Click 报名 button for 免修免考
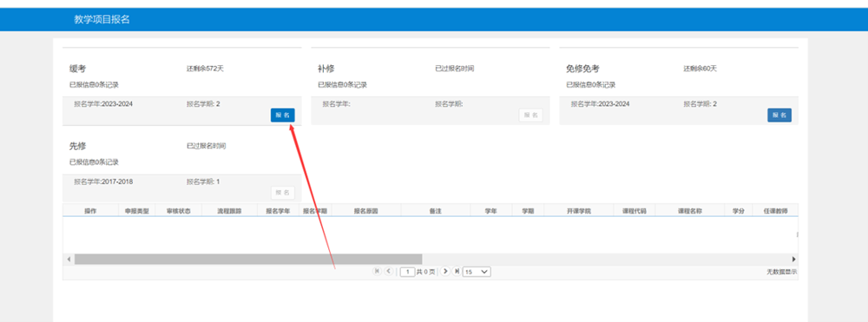This screenshot has width=868, height=322. [x=779, y=115]
